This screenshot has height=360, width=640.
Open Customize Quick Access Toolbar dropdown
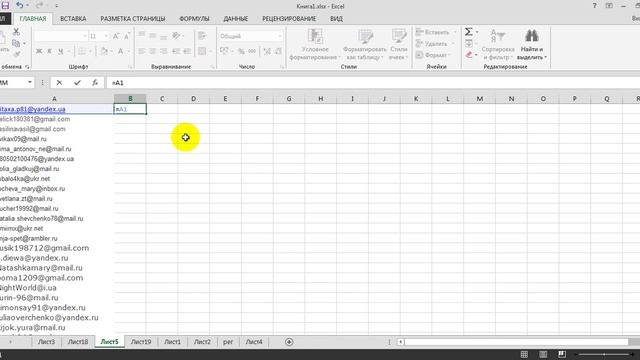point(56,6)
